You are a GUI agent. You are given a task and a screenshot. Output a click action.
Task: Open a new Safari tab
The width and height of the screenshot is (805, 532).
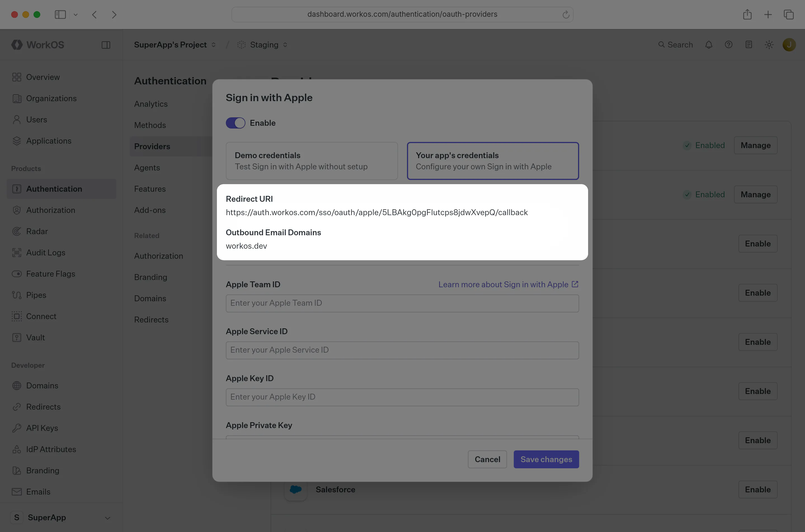tap(768, 15)
